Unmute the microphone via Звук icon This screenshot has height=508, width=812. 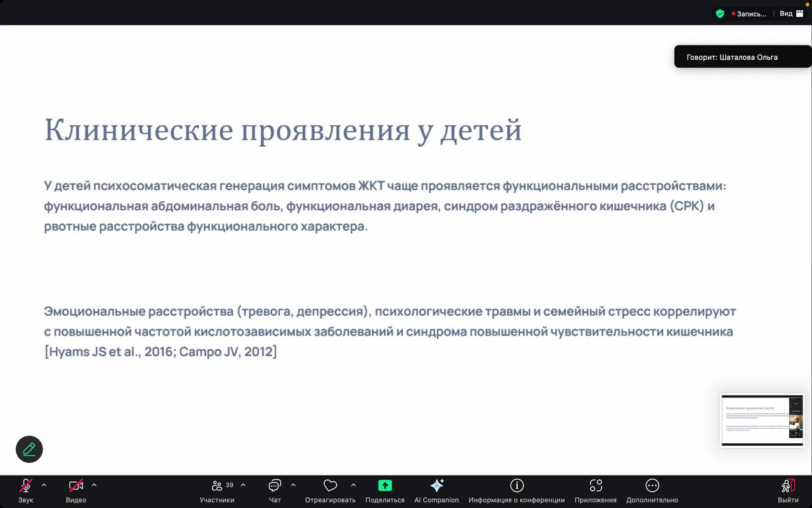pos(25,486)
